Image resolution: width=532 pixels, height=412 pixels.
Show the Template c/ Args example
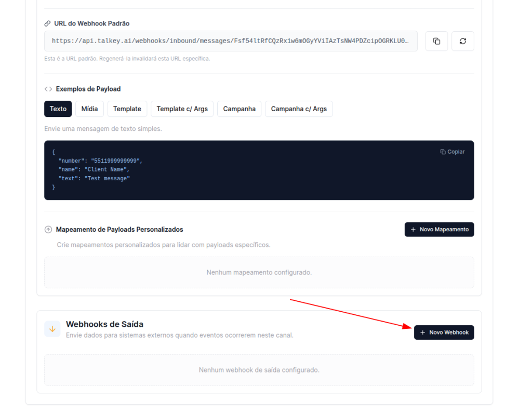click(182, 109)
